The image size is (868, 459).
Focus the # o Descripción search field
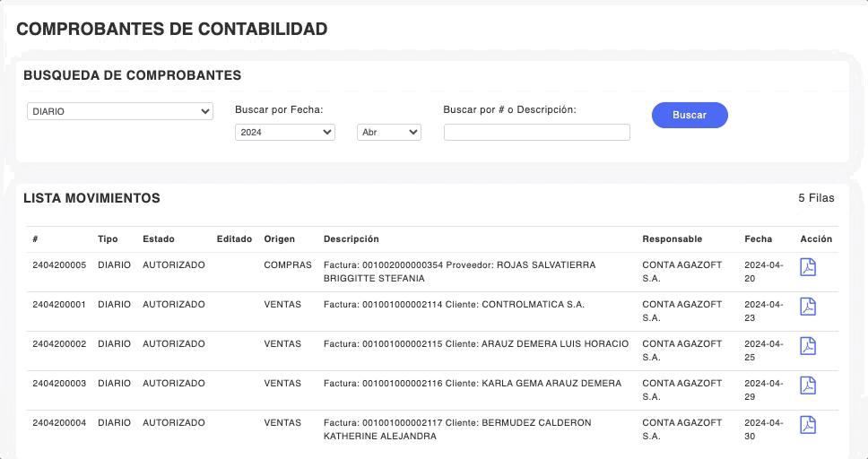pos(536,133)
